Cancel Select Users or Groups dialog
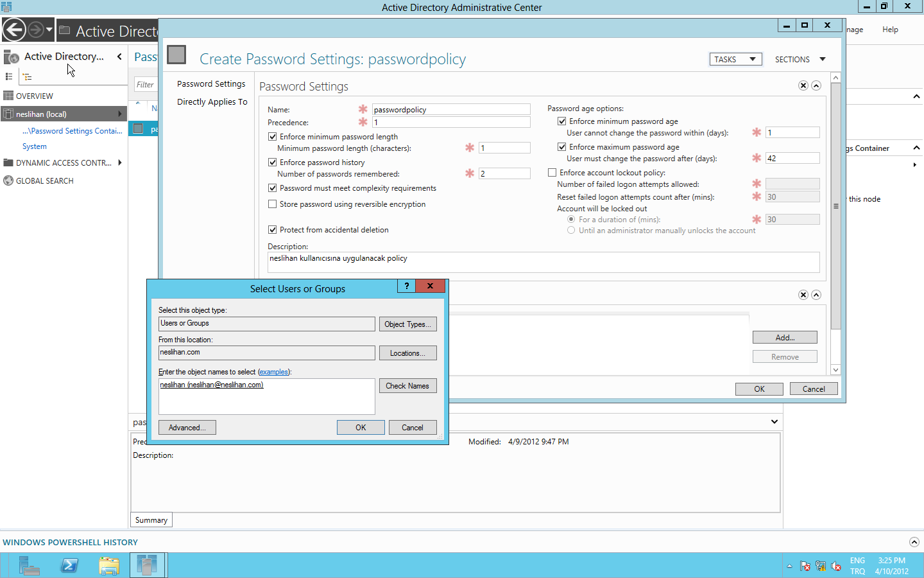924x578 pixels. 413,428
